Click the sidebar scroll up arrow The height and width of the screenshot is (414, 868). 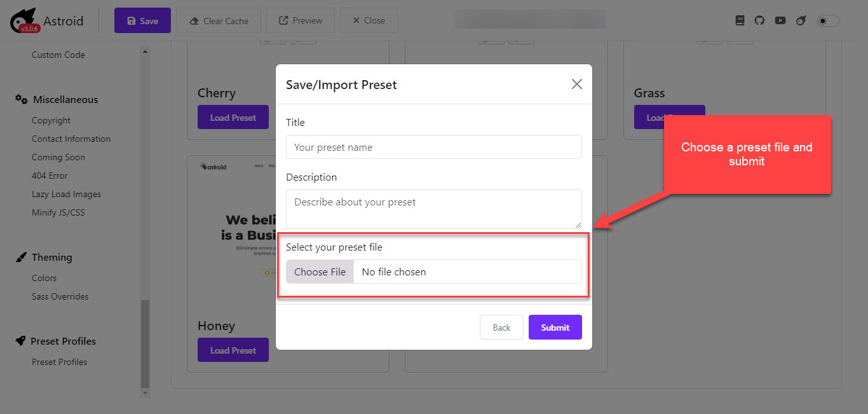pyautogui.click(x=145, y=52)
